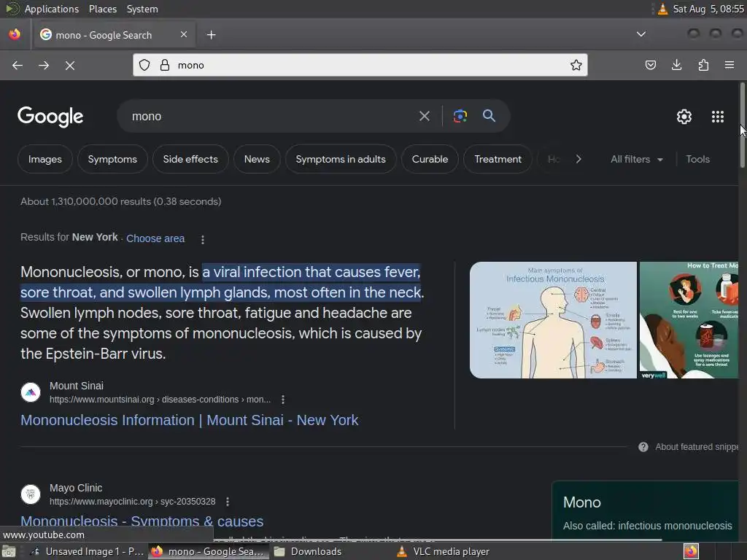747x560 pixels.
Task: Click the magnifying glass search button
Action: point(489,116)
